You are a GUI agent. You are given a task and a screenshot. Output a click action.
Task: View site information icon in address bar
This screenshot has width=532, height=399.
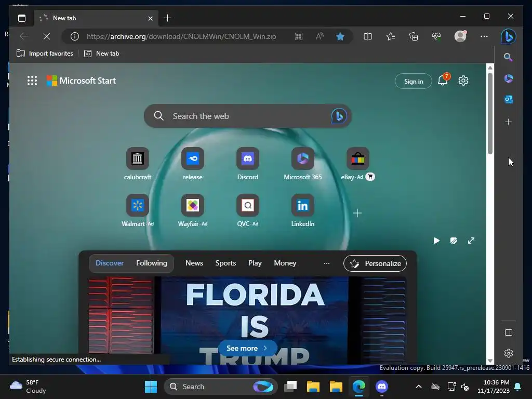(75, 36)
